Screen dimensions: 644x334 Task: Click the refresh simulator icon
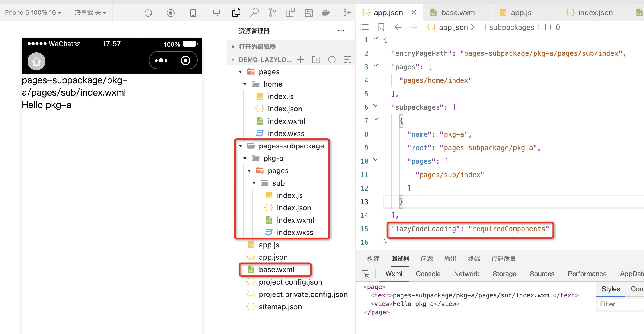(x=148, y=13)
